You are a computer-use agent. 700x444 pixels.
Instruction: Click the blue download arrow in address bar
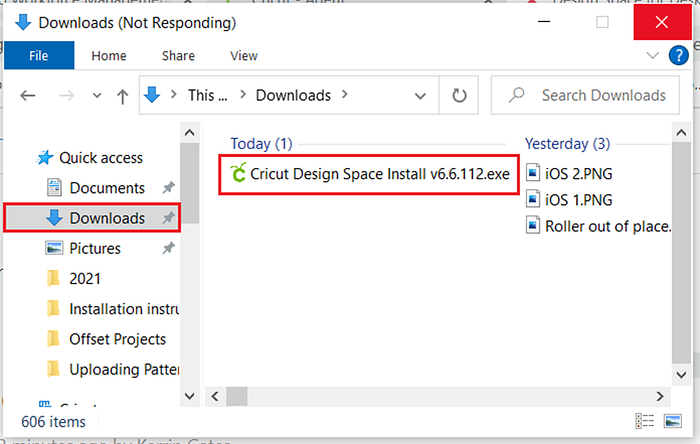point(152,95)
